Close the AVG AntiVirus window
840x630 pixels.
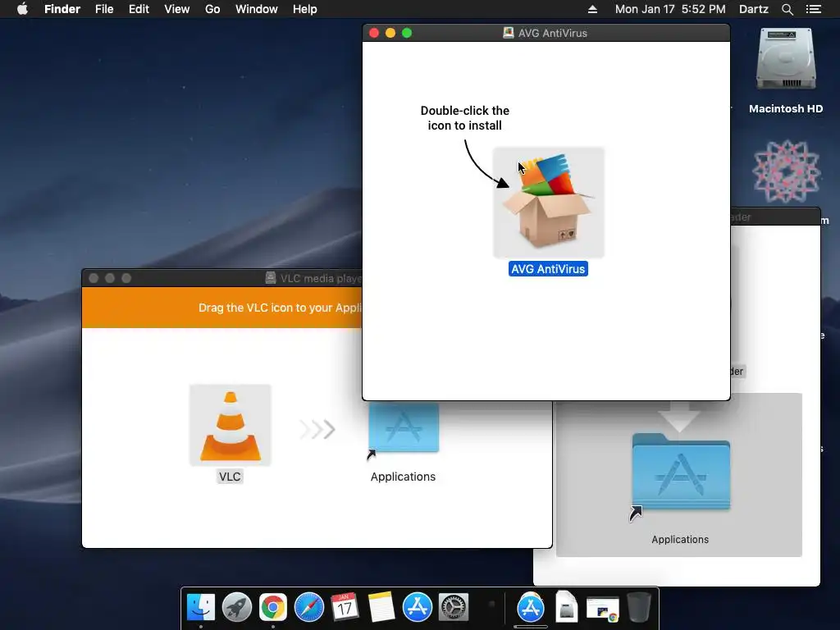point(374,33)
